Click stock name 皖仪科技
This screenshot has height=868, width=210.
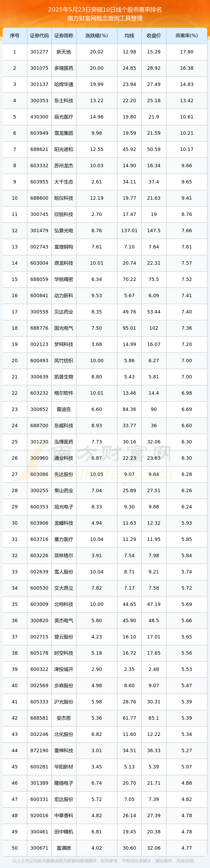coord(64,198)
